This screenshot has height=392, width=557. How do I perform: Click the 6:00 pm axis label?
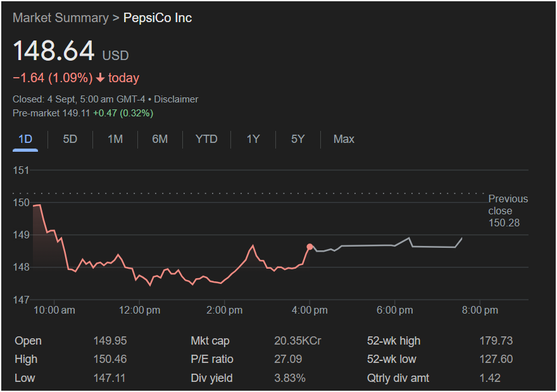coord(395,310)
